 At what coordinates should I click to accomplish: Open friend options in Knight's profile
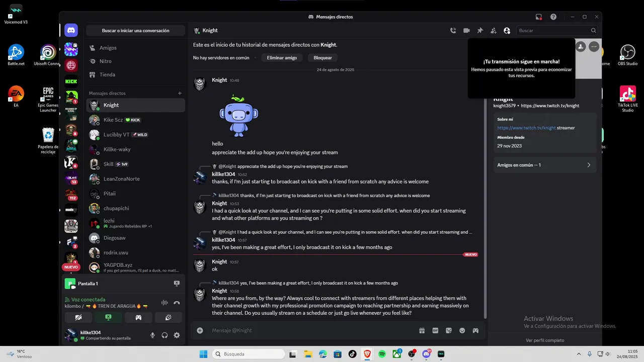click(x=581, y=47)
